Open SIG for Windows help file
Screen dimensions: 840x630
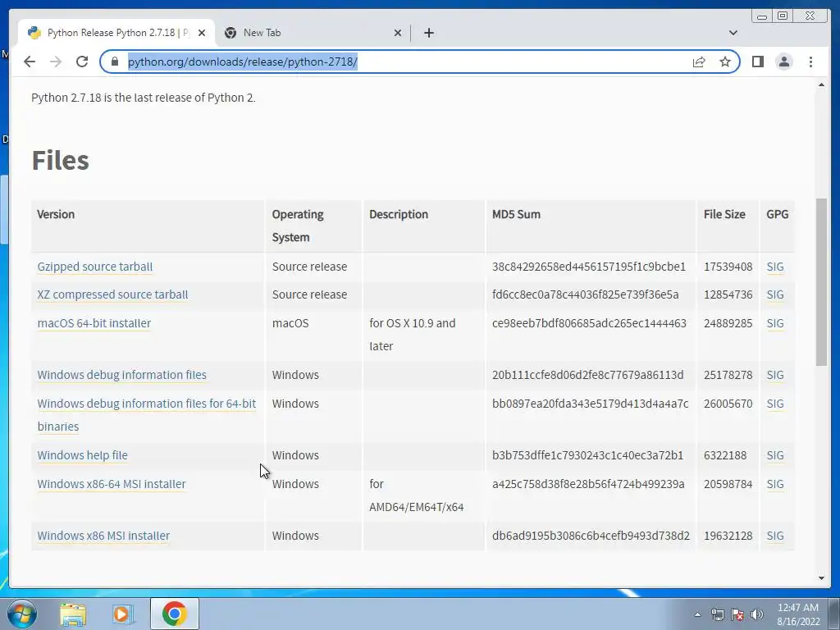point(774,455)
